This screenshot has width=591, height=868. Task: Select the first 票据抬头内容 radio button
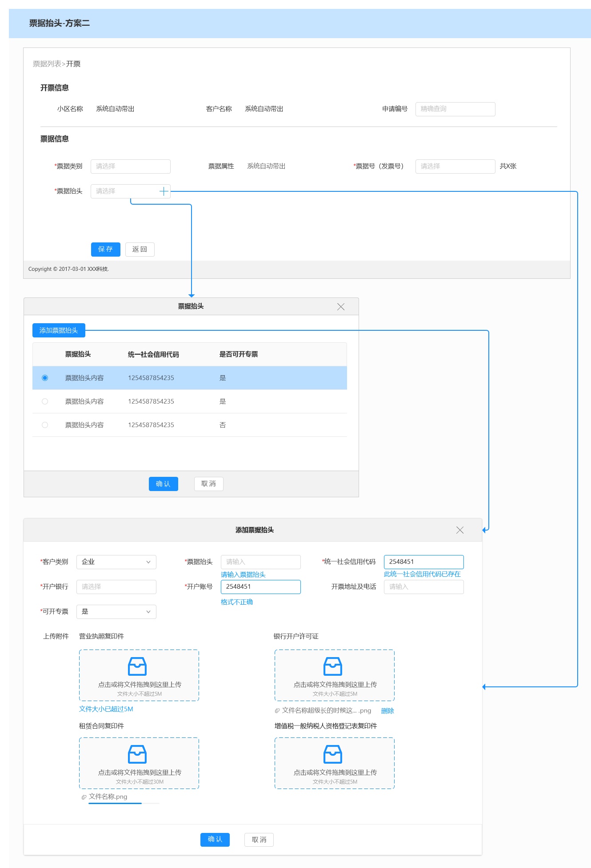pyautogui.click(x=45, y=378)
